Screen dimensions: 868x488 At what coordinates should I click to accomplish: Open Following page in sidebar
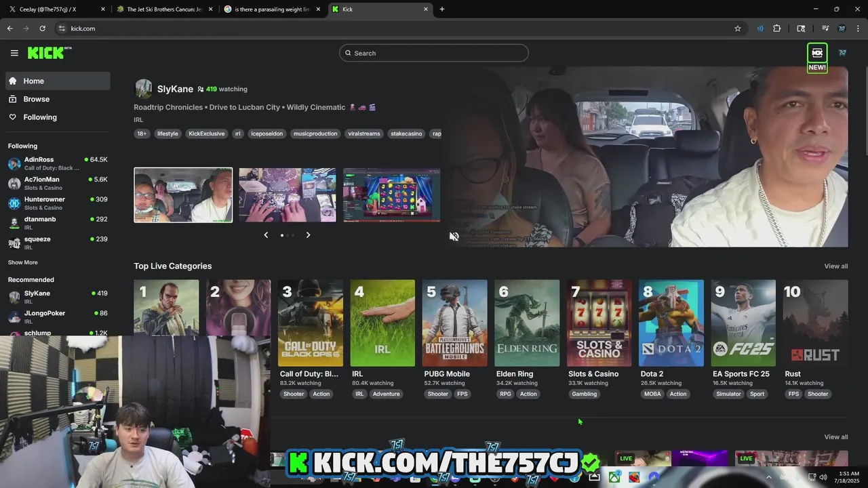click(58, 117)
